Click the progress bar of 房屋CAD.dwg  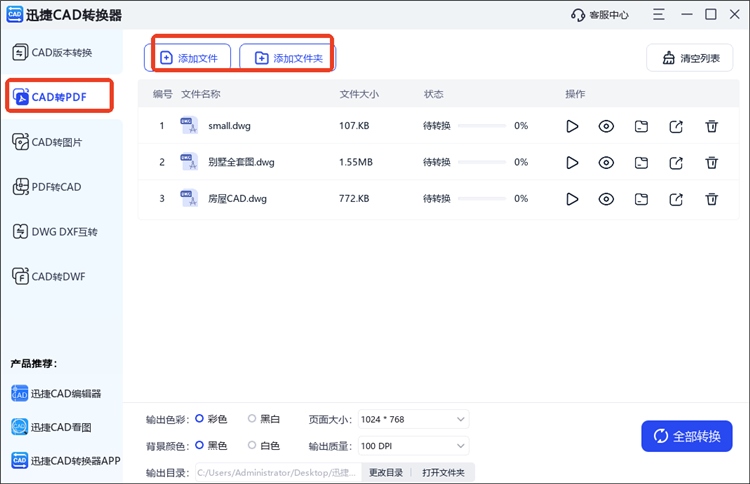tap(482, 198)
